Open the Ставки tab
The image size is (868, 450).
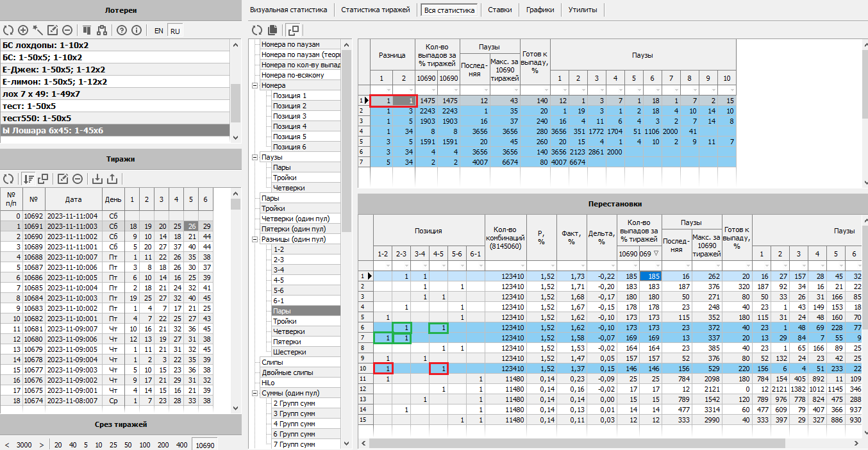499,10
